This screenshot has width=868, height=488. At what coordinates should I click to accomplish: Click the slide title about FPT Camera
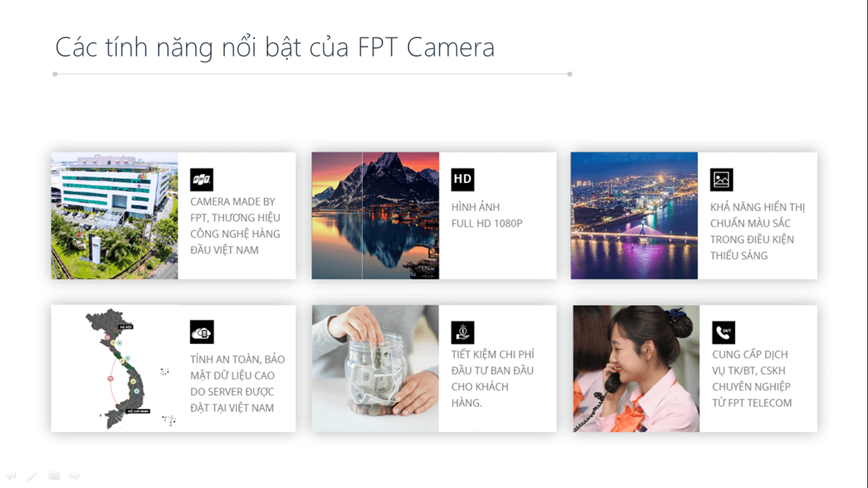coord(275,48)
